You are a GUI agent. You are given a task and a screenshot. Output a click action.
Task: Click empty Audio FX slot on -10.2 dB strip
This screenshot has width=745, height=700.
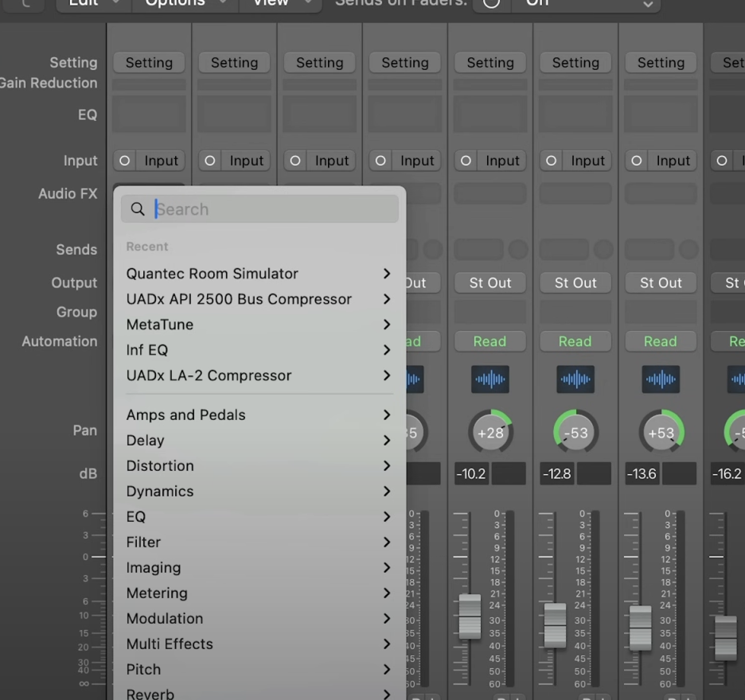click(490, 193)
